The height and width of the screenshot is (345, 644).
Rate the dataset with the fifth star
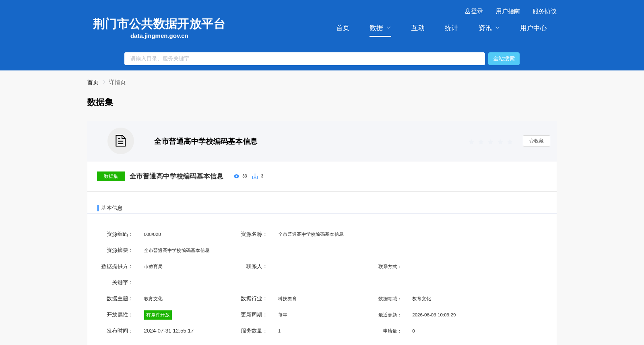510,141
